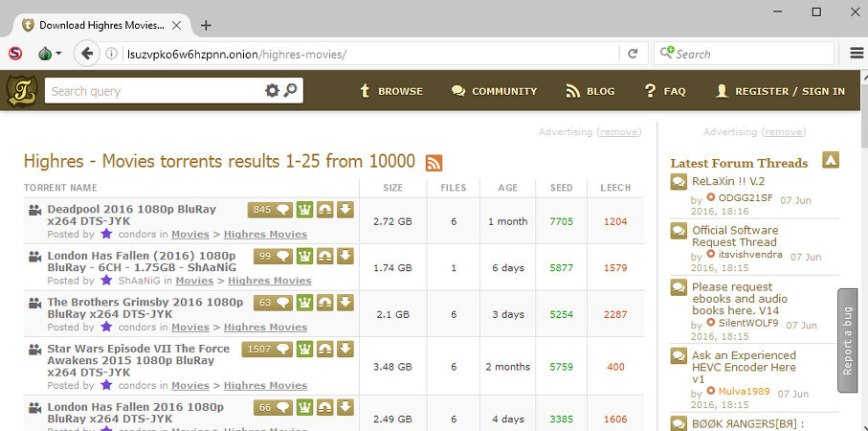Sort results by AGE column
868x431 pixels.
507,188
